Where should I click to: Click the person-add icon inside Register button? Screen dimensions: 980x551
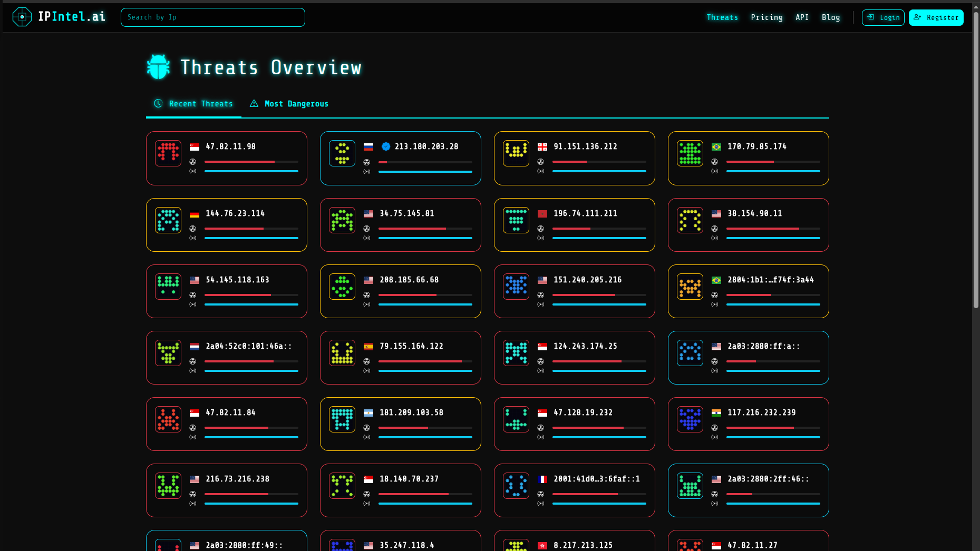(916, 17)
